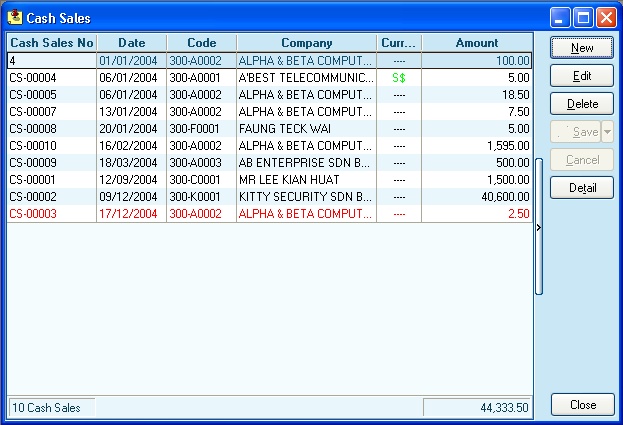The image size is (623, 425).
Task: Click the New button
Action: click(x=582, y=48)
